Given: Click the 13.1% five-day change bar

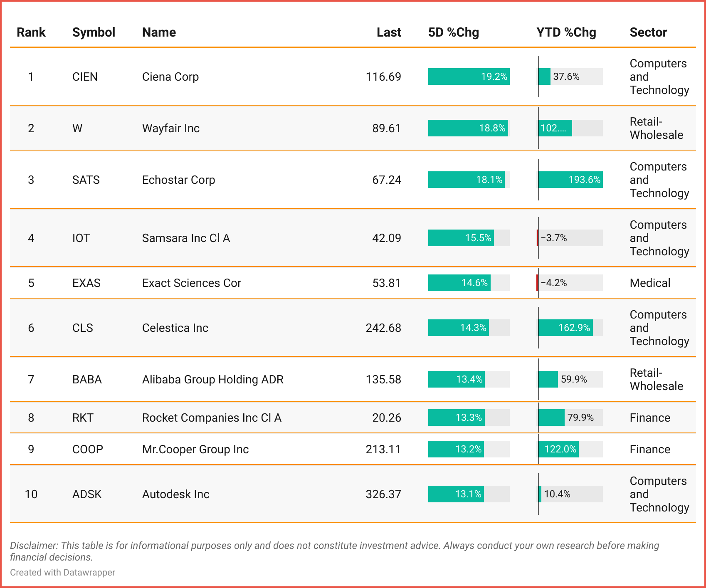Looking at the screenshot, I should pos(456,494).
